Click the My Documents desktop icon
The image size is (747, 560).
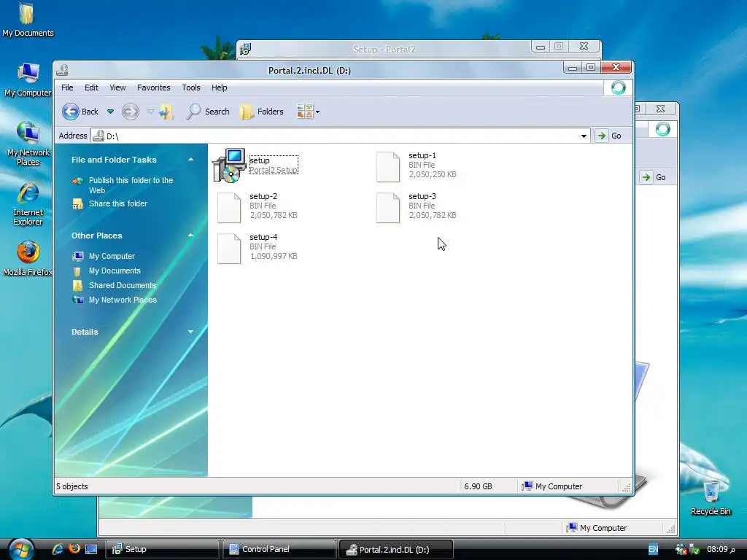(28, 20)
